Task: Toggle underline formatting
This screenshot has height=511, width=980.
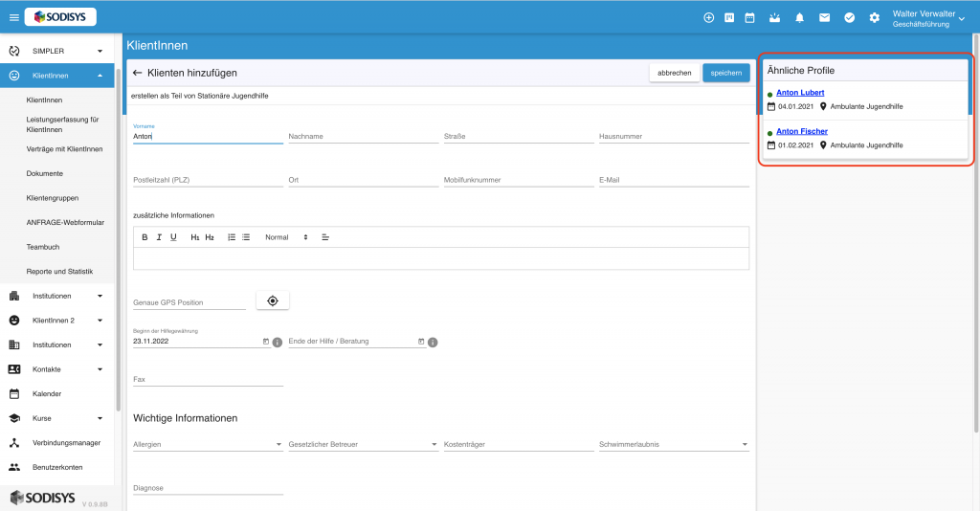Action: pos(174,237)
